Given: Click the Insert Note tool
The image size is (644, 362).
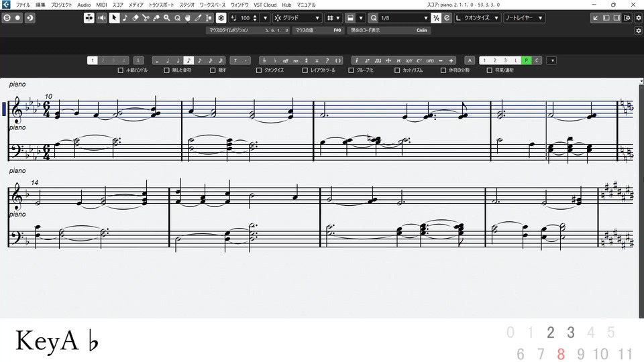Looking at the screenshot, I should (x=125, y=17).
